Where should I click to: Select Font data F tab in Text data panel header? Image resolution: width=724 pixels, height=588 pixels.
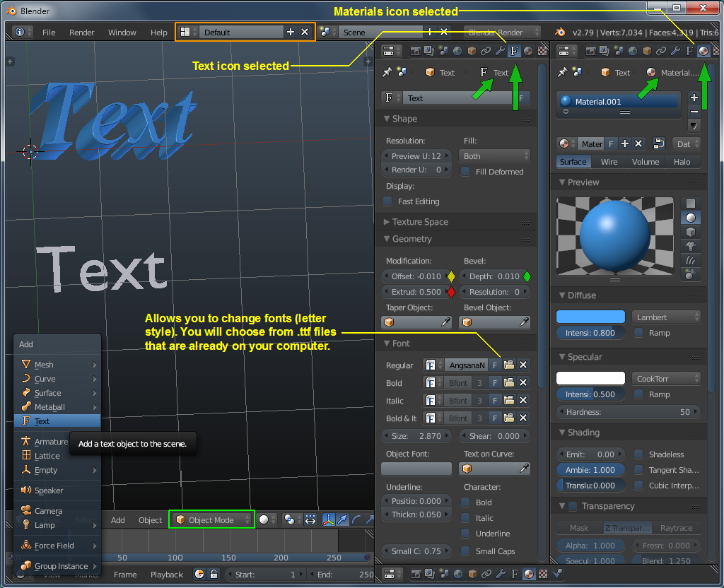tap(514, 51)
